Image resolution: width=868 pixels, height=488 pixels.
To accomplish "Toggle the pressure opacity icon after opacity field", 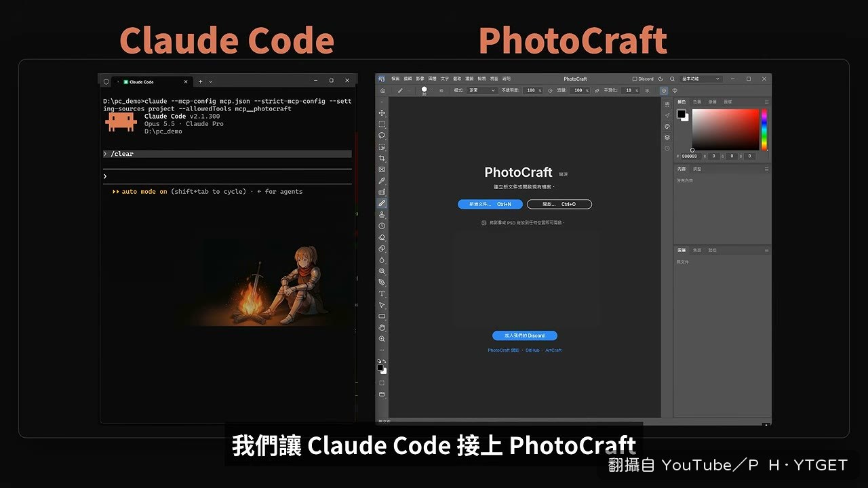I will [550, 90].
